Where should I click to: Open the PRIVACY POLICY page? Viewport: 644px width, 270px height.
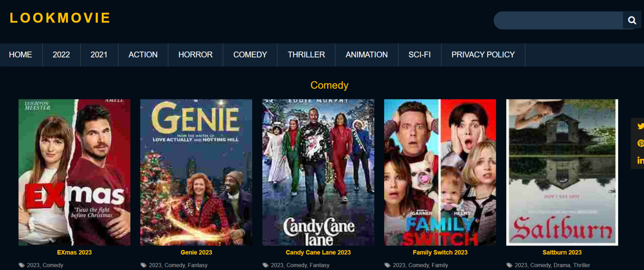point(483,55)
